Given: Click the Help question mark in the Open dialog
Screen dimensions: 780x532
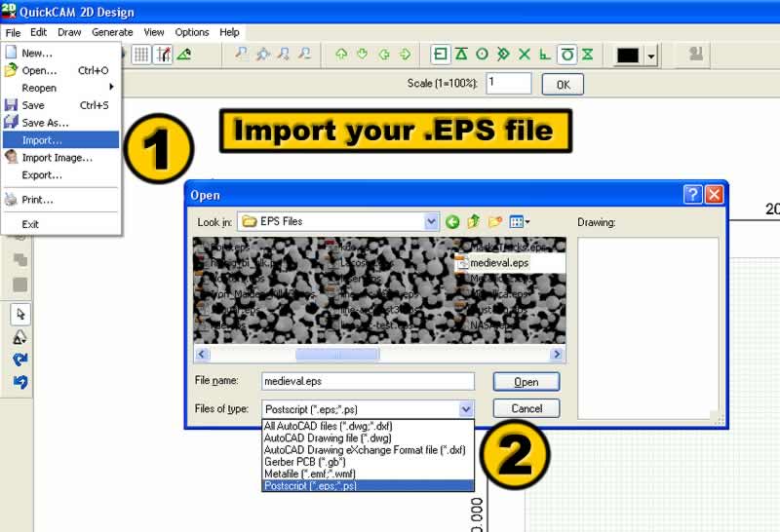Looking at the screenshot, I should 693,195.
